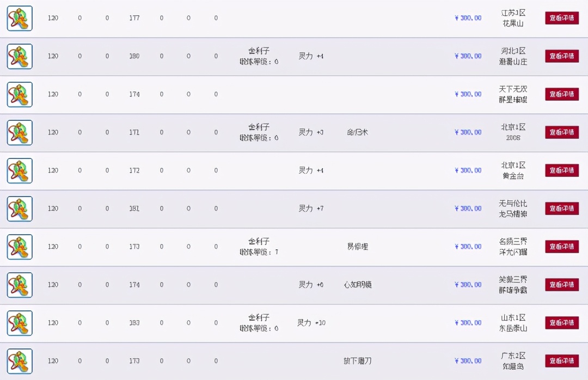Click the 灵力 +10 attribute text

pos(311,323)
